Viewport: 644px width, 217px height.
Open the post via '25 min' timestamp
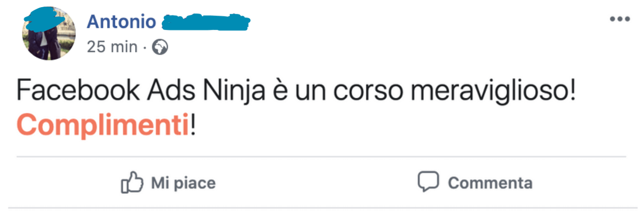tap(112, 47)
